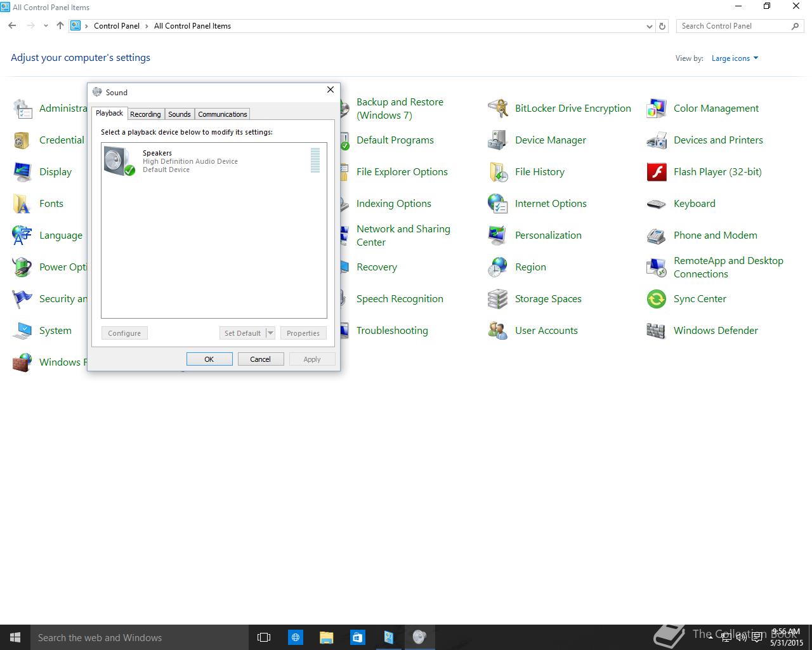The image size is (812, 650).
Task: Click the taskbar search box
Action: pyautogui.click(x=140, y=637)
